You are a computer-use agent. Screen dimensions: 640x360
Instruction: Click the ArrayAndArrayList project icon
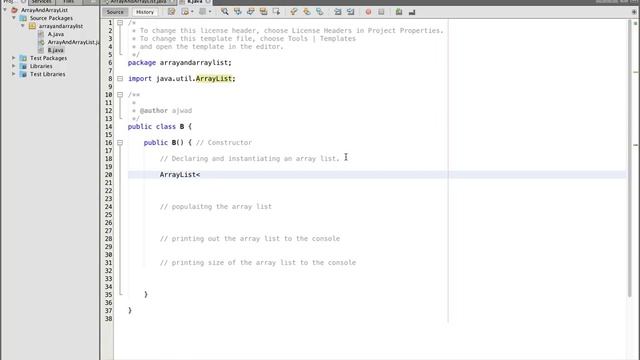15,10
